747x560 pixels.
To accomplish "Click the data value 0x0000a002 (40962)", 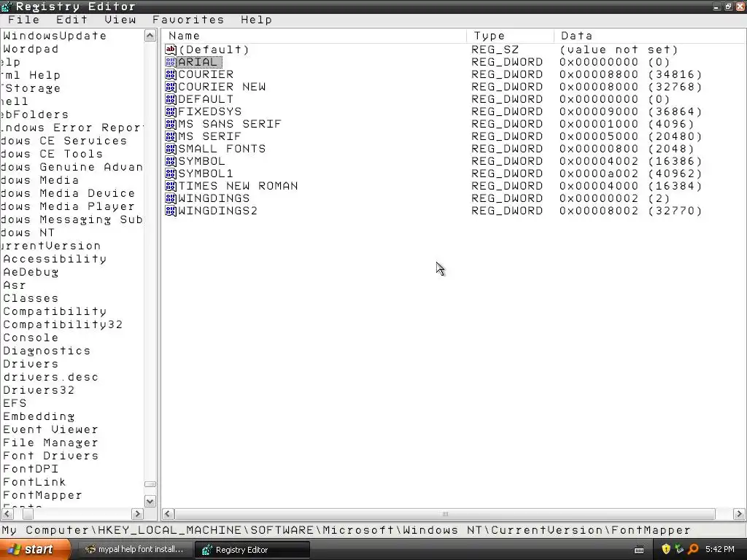I will [x=631, y=174].
